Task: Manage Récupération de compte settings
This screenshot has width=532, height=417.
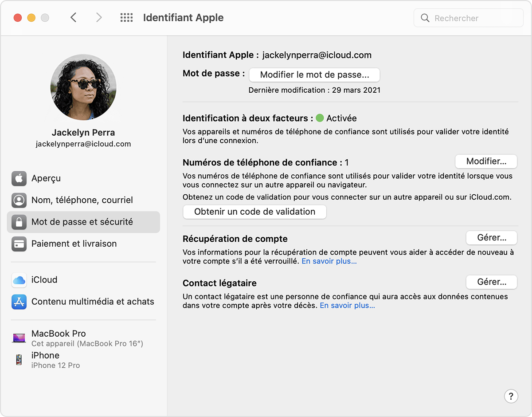Action: 491,237
